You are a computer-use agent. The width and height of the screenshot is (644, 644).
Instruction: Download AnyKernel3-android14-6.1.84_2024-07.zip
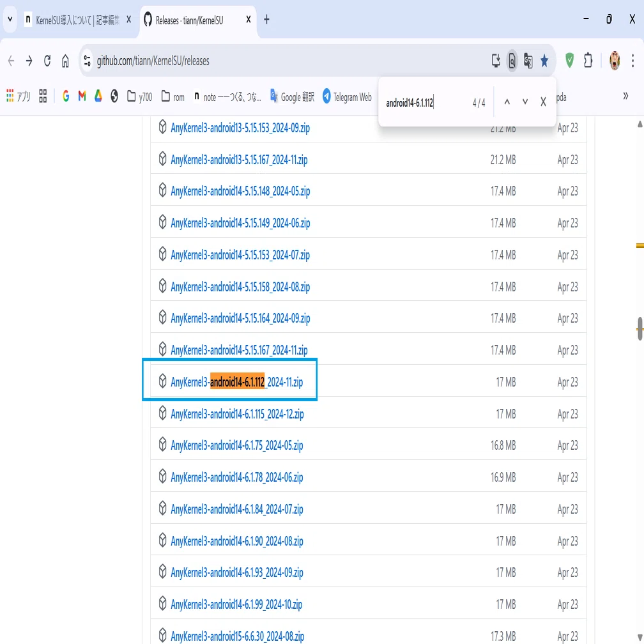click(x=236, y=510)
